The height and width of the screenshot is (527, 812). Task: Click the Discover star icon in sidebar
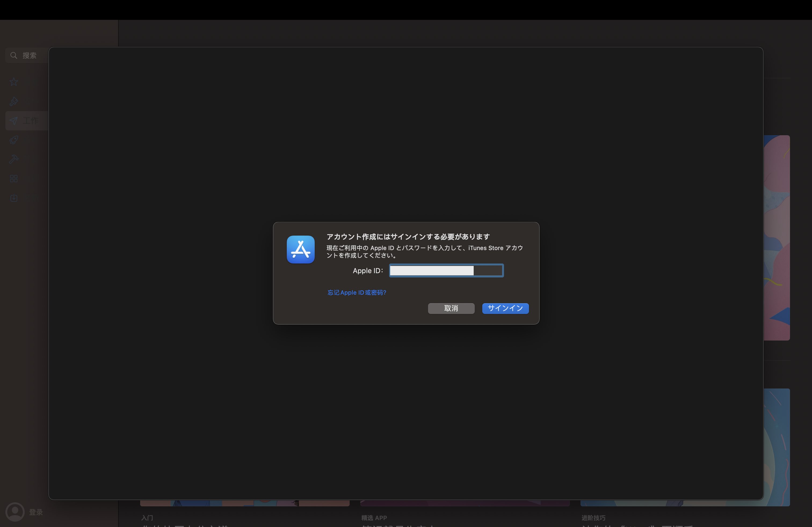14,82
